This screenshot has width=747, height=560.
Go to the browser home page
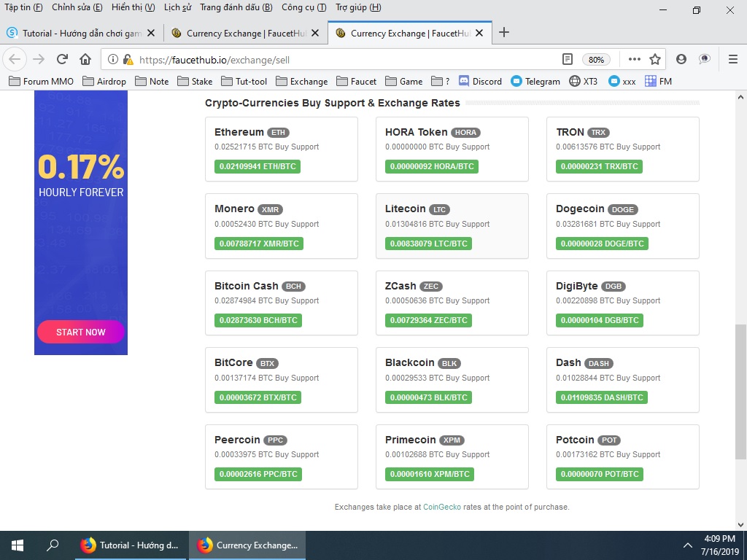[x=85, y=59]
